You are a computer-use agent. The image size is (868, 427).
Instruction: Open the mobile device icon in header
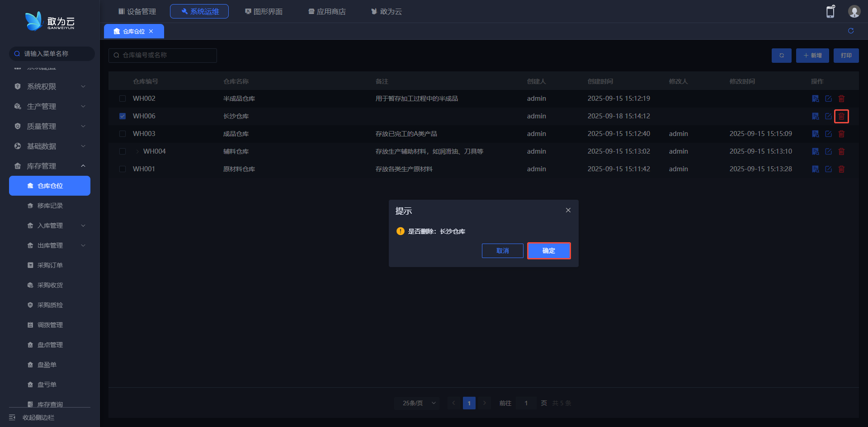830,12
